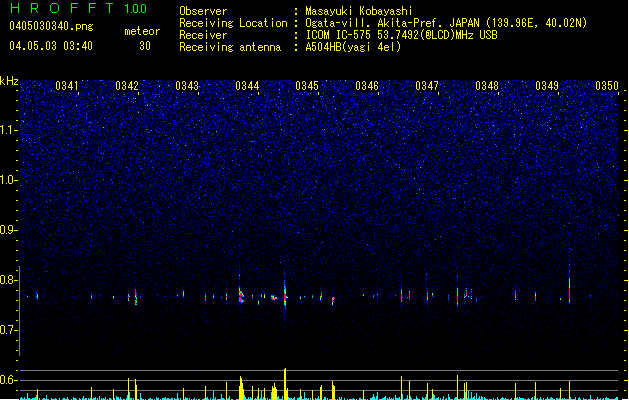Click the Receiving antenna label

click(x=230, y=47)
